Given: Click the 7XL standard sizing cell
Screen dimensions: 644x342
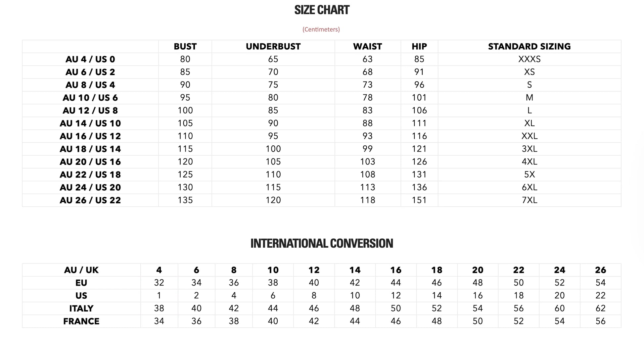Looking at the screenshot, I should tap(529, 200).
